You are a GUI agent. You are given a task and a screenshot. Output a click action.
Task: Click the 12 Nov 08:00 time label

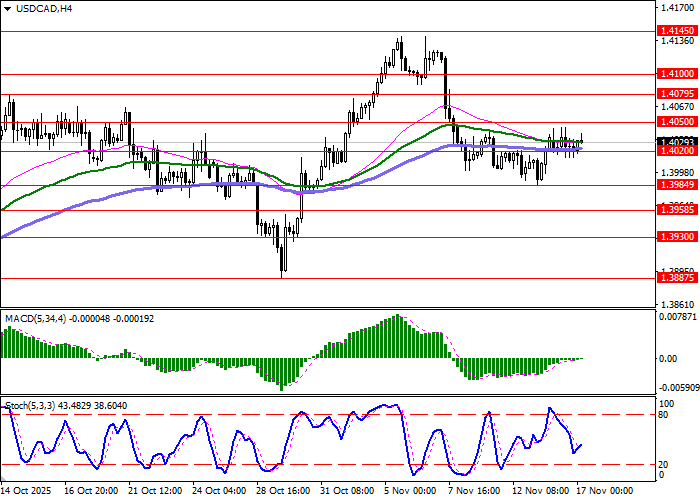pos(541,491)
